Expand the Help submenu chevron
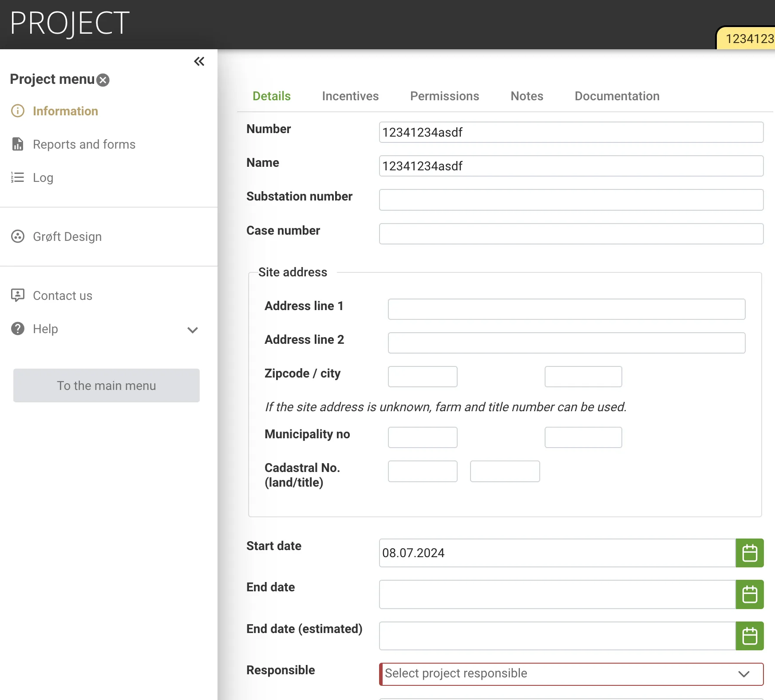This screenshot has height=700, width=775. 192,330
